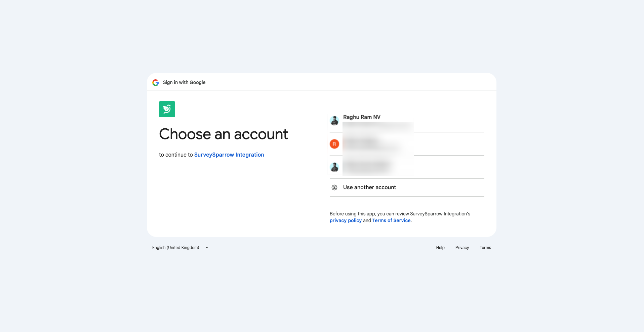Image resolution: width=644 pixels, height=332 pixels.
Task: Click the language dropdown arrow
Action: pyautogui.click(x=207, y=248)
